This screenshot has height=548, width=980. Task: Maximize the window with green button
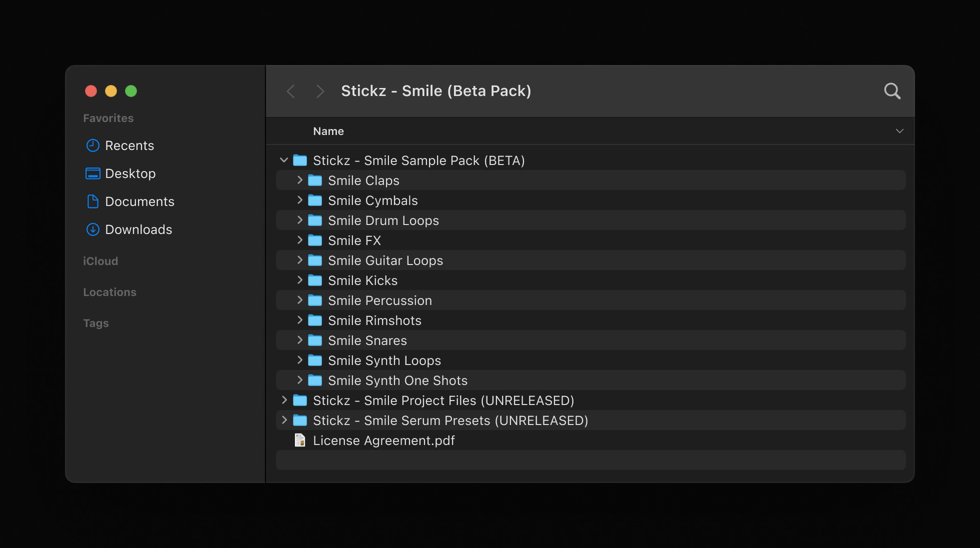coord(131,91)
